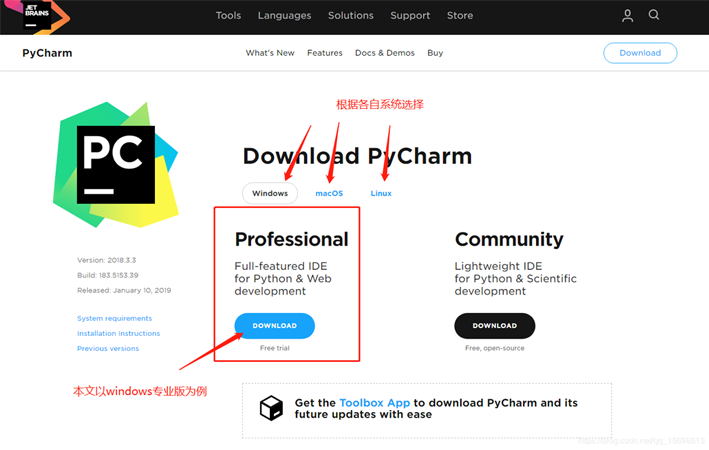The height and width of the screenshot is (450, 709).
Task: Select the Windows tab
Action: (270, 193)
